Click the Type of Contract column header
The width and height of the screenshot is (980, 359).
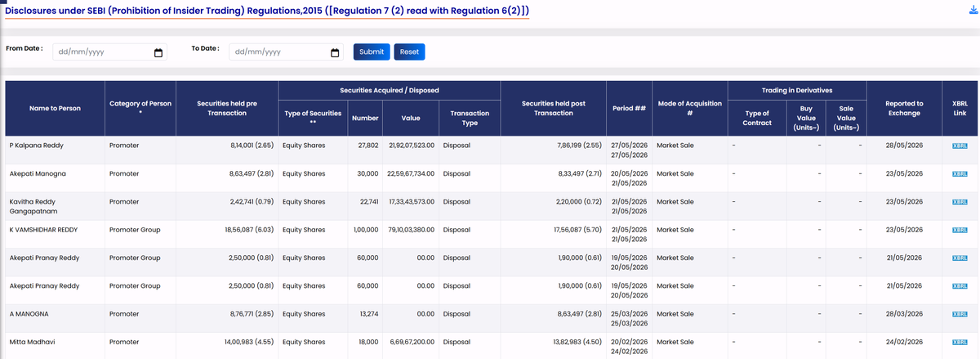pos(756,117)
